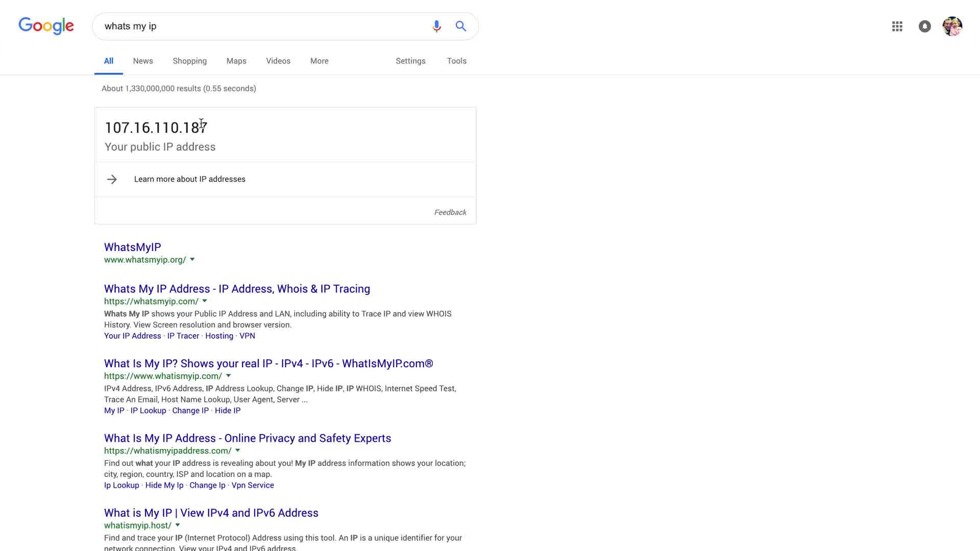This screenshot has width=980, height=551.
Task: Click the Feedback link in IP card
Action: pos(450,212)
